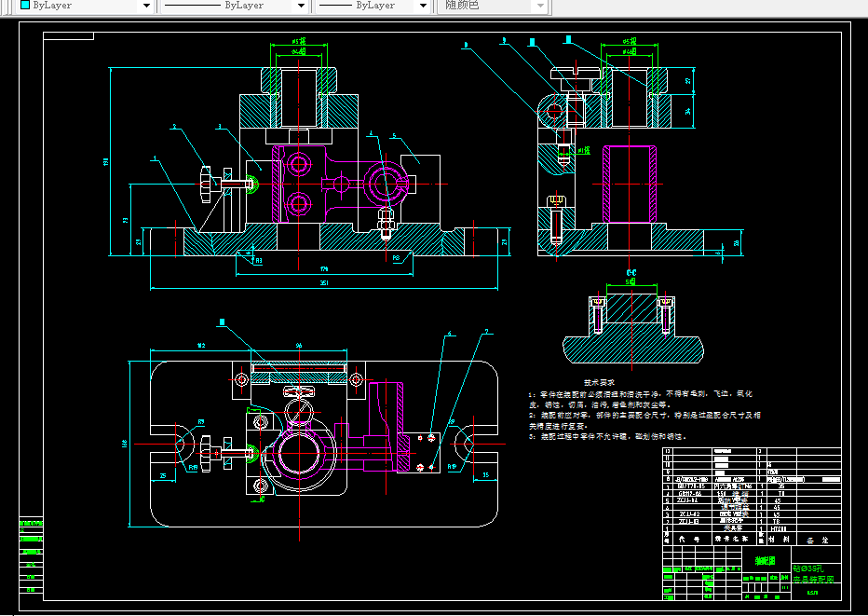The height and width of the screenshot is (616, 868).
Task: Select the 351 overall width dimension
Action: coord(324,282)
